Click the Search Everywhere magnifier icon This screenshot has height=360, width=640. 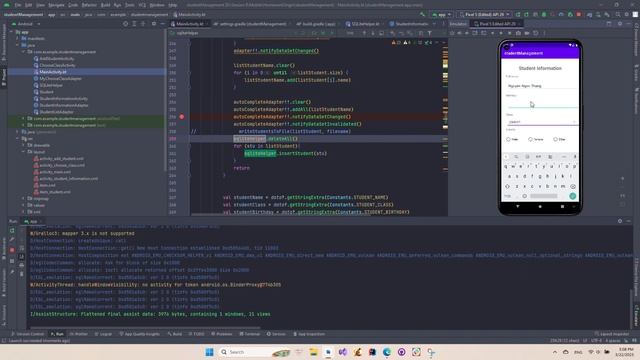pos(618,15)
